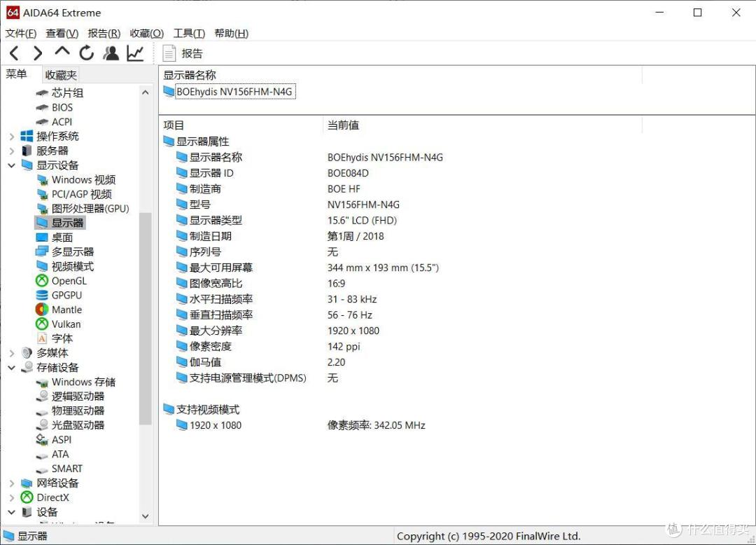756x545 pixels.
Task: Select 光盘驱动器 in the tree
Action: (78, 425)
